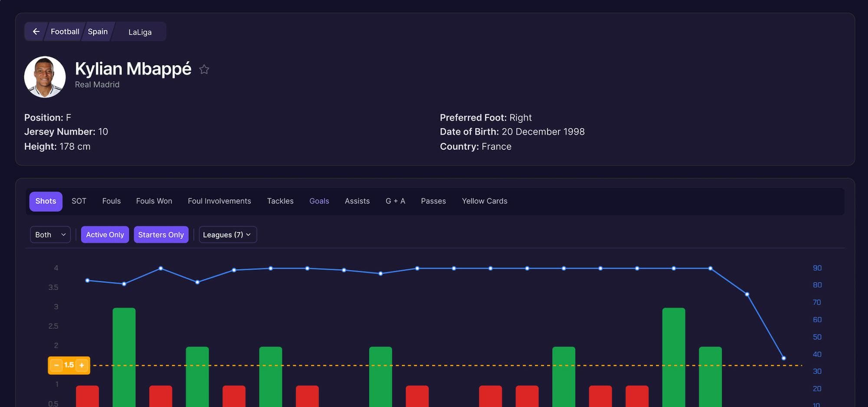Select the Tackles tab
This screenshot has height=407, width=868.
280,201
